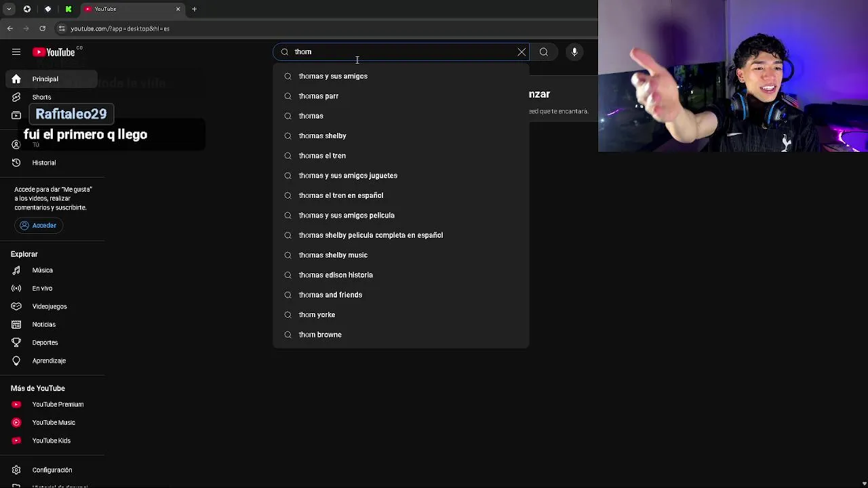Switch to the diamond icon pinned tab
The image size is (868, 488).
(47, 9)
